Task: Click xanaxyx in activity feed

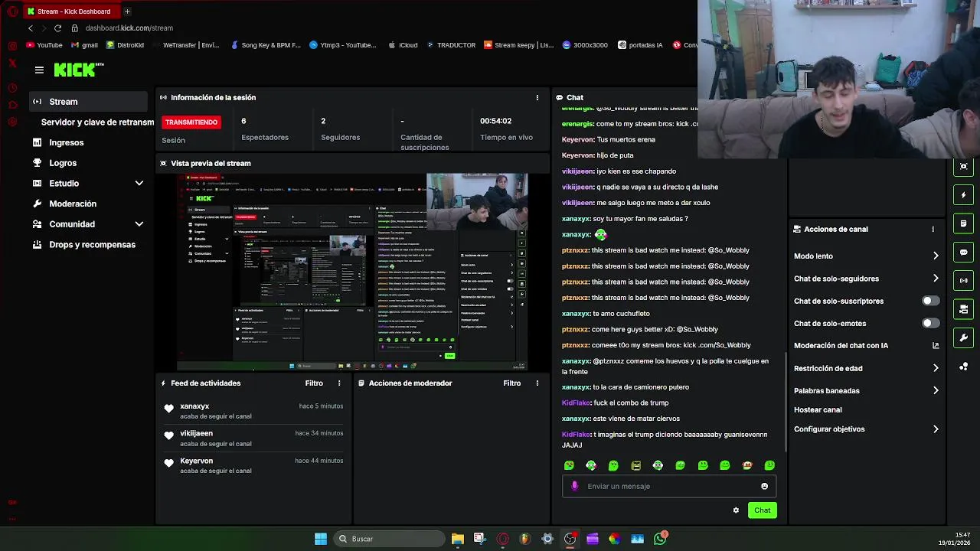Action: [x=194, y=406]
